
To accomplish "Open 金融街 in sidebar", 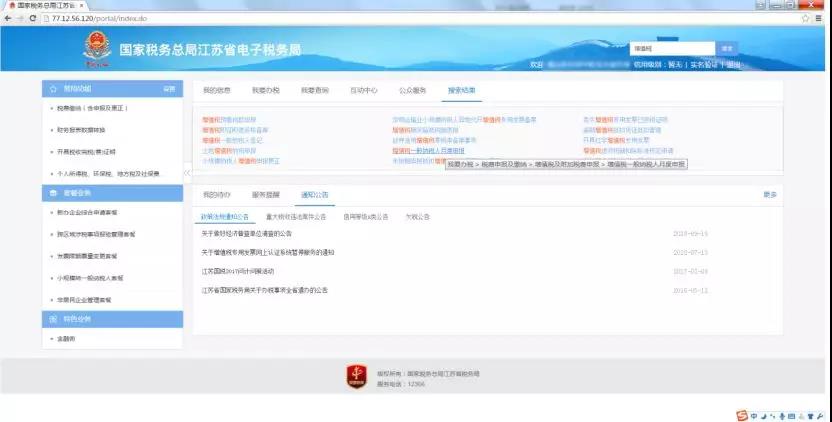I will click(x=66, y=339).
